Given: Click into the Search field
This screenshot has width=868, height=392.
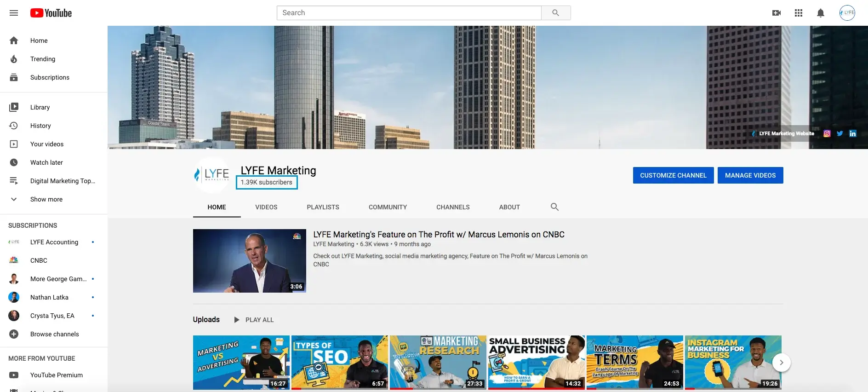Looking at the screenshot, I should [409, 13].
